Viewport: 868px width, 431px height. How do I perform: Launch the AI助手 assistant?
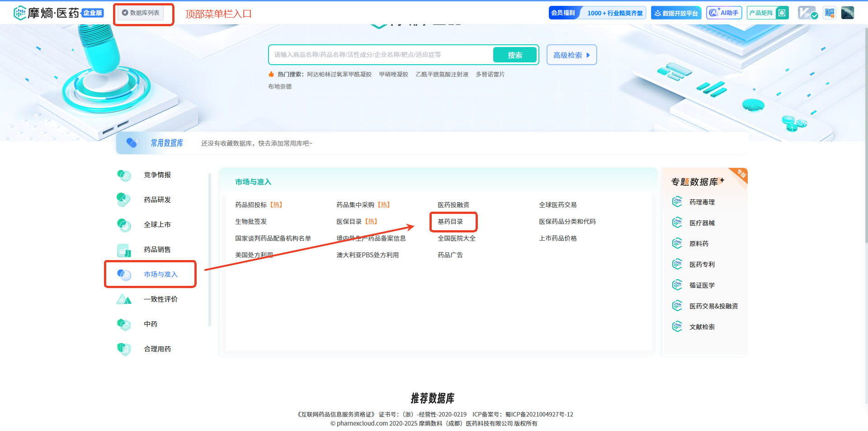tap(724, 13)
